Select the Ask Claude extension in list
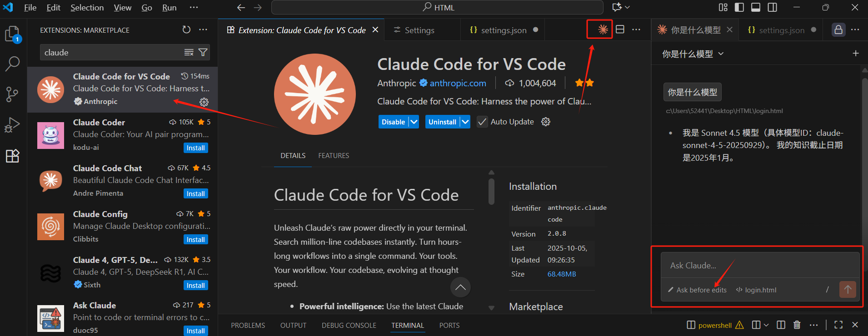 [x=123, y=318]
